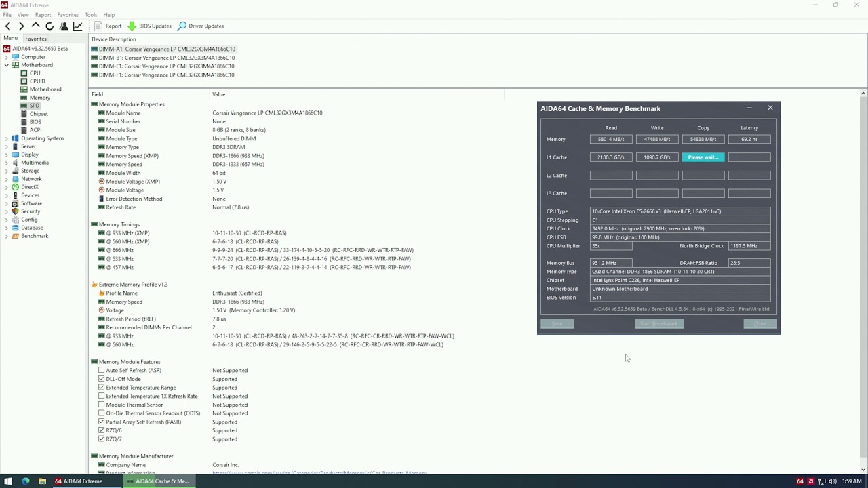This screenshot has width=868, height=488.
Task: Open BIOS Updates via the green arrow icon
Action: tap(133, 26)
